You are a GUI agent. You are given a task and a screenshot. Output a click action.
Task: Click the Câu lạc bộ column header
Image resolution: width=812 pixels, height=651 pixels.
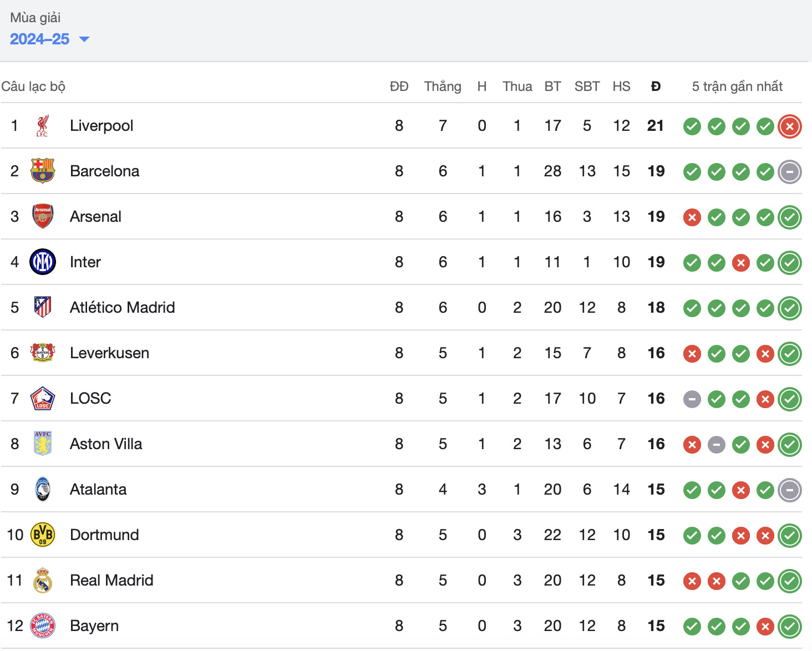[33, 87]
